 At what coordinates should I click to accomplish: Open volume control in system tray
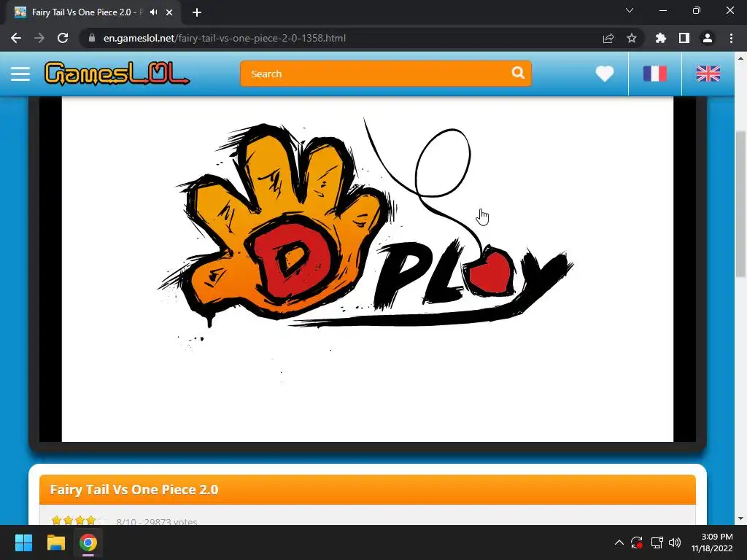(x=675, y=542)
